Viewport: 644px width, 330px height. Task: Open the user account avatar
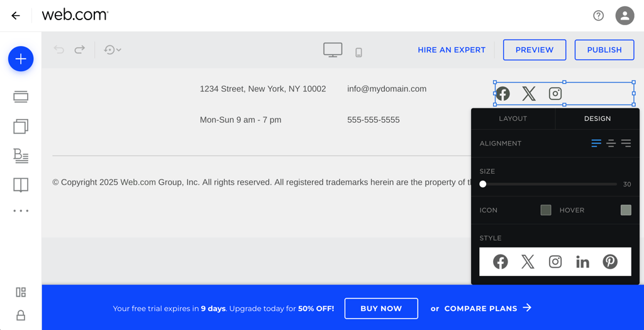[x=625, y=16]
